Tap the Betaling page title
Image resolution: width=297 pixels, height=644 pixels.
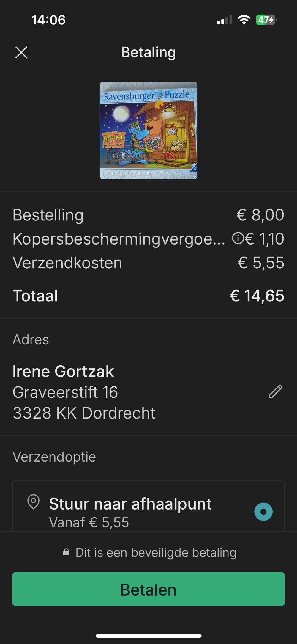point(148,52)
